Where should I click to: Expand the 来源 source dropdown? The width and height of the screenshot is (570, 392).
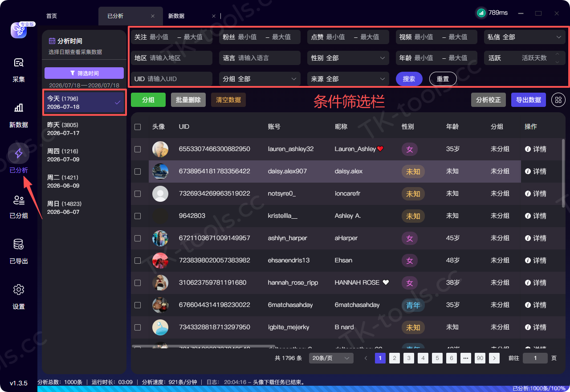348,79
